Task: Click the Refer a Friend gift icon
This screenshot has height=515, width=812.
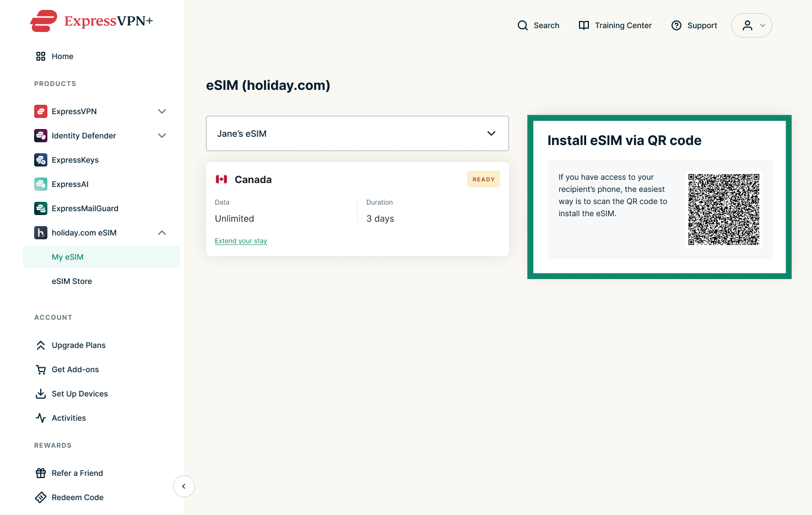Action: pos(41,473)
